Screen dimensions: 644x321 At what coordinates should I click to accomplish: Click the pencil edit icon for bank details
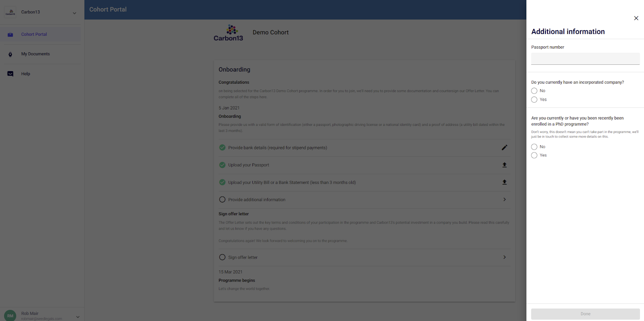point(504,148)
